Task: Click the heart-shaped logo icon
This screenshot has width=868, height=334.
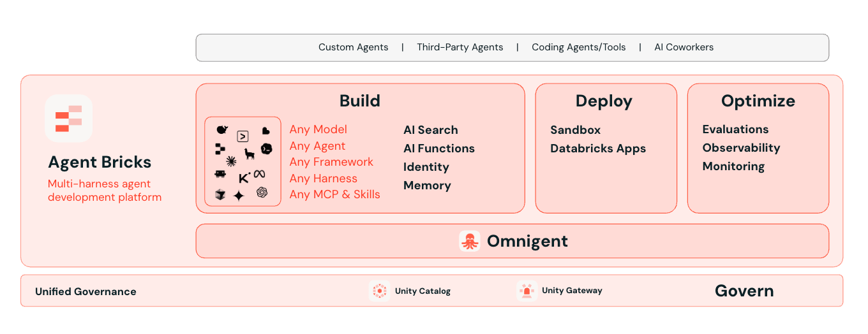Action: 266,131
